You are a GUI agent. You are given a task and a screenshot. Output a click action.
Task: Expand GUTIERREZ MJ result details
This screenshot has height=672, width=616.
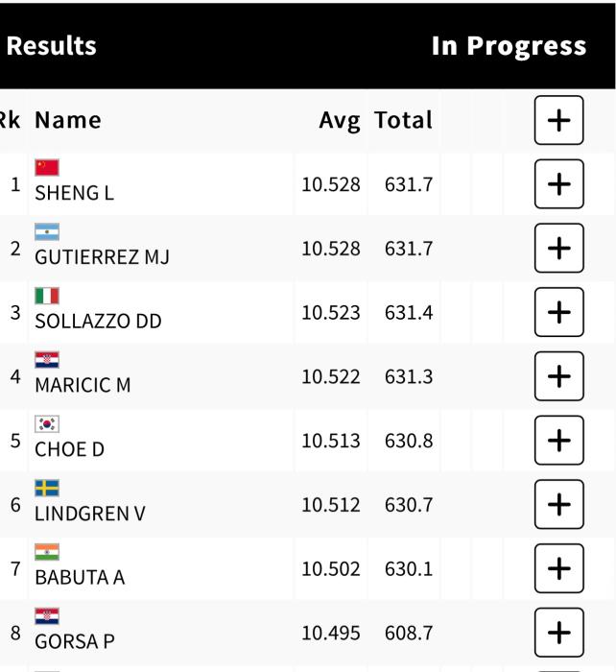(x=558, y=249)
